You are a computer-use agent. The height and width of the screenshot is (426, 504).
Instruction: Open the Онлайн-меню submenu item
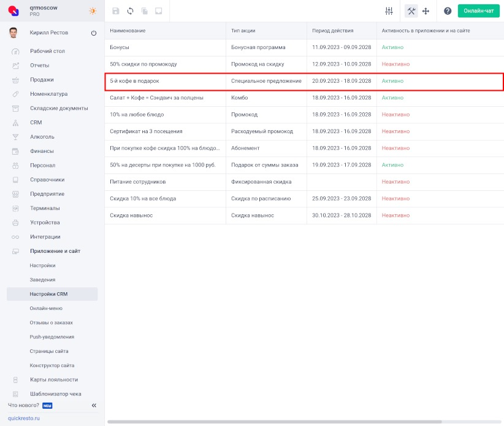click(x=46, y=308)
